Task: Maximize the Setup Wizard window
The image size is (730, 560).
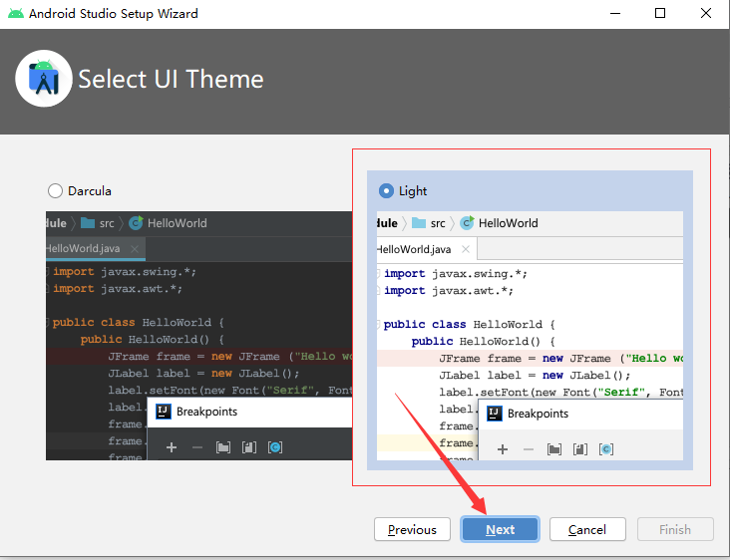Action: 660,14
